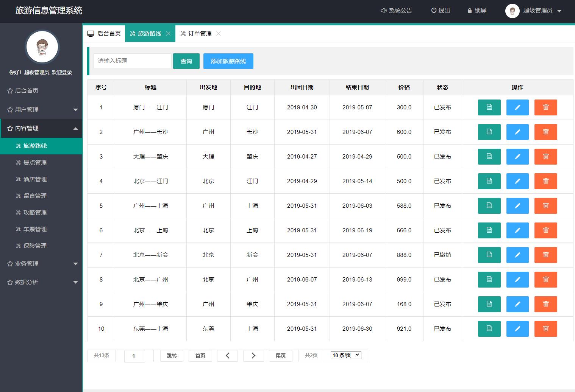Jump to the last page with 尾页
575x392 pixels.
click(x=280, y=356)
